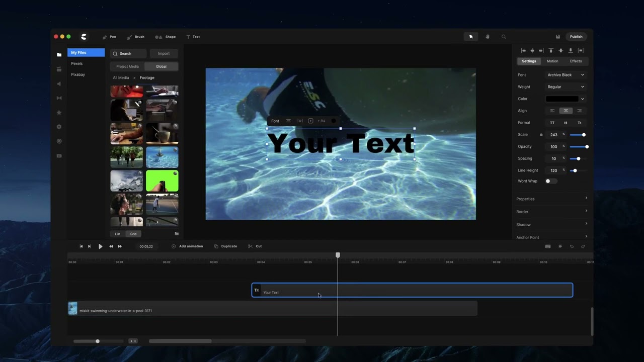This screenshot has height=362, width=644.
Task: Select the green screen footage thumbnail
Action: (x=162, y=181)
